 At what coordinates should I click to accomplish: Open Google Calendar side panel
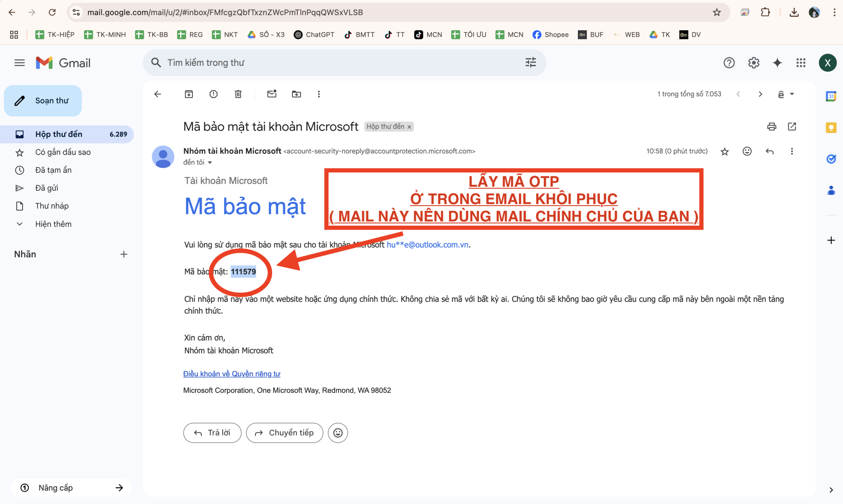tap(831, 96)
